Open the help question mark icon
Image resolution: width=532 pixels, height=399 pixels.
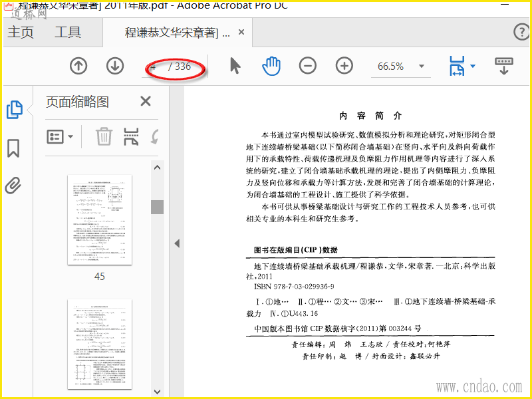pyautogui.click(x=521, y=32)
